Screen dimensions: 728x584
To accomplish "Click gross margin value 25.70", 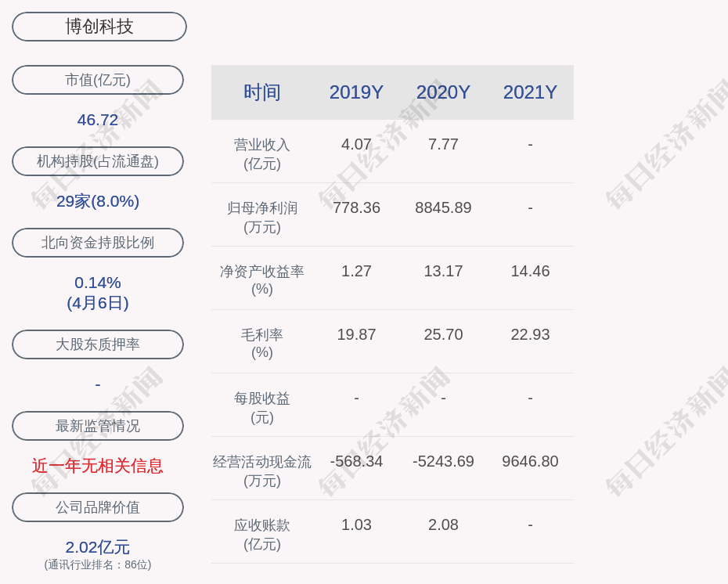I will pyautogui.click(x=443, y=334).
